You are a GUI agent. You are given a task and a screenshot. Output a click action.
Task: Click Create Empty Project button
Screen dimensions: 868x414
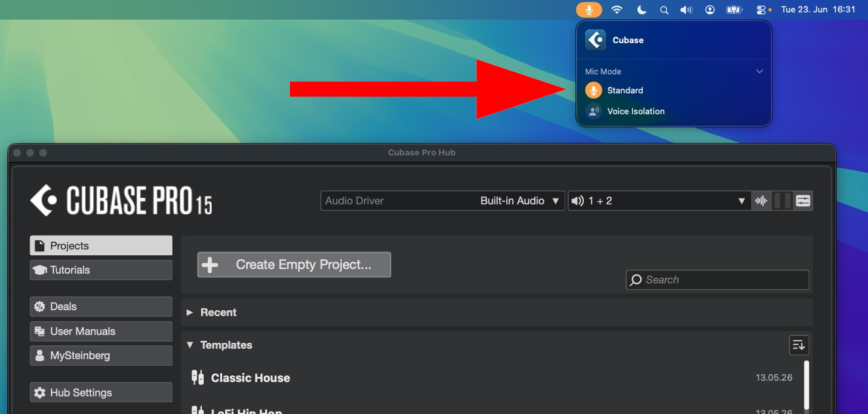click(x=294, y=264)
